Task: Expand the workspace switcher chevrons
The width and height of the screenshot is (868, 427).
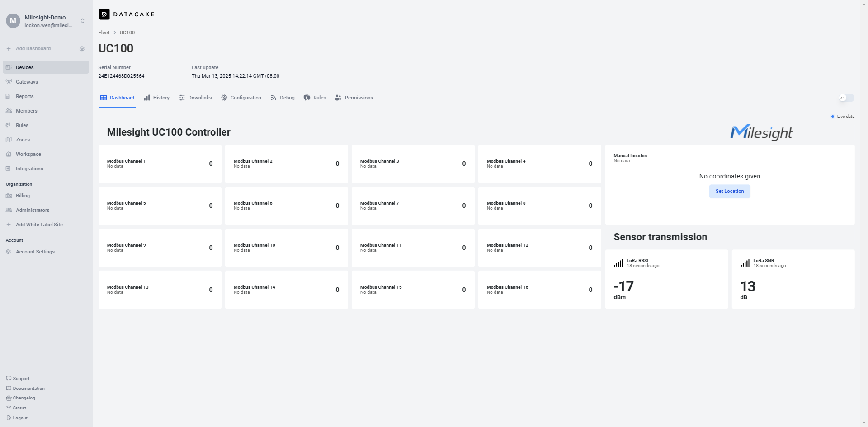Action: [x=83, y=21]
